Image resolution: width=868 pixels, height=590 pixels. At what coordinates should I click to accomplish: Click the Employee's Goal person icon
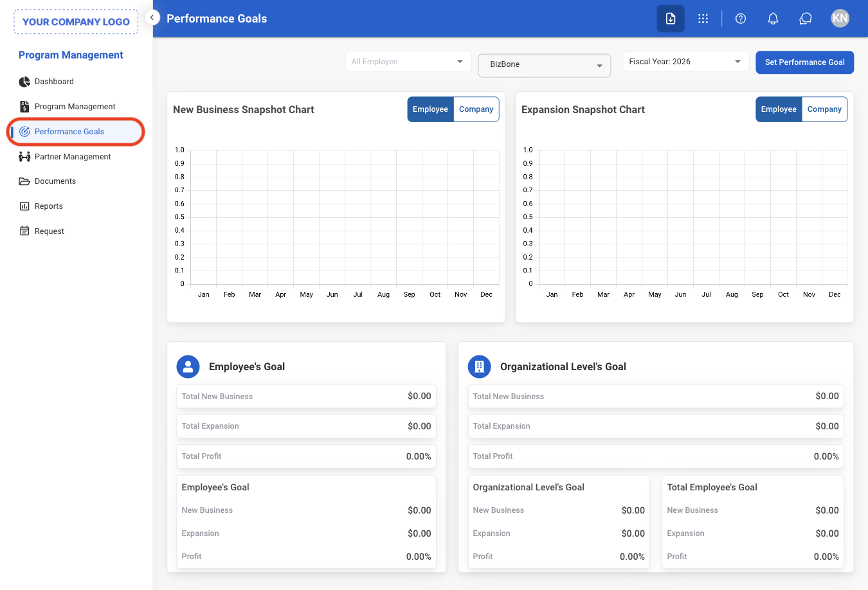click(x=188, y=366)
